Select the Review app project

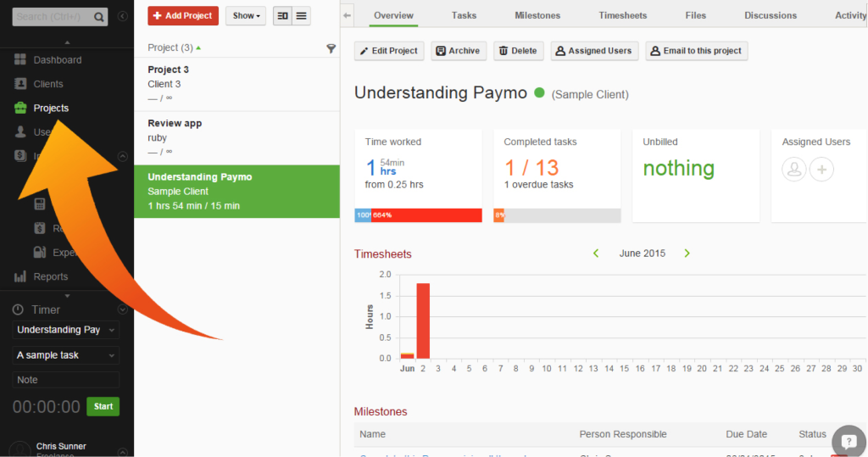pos(237,137)
